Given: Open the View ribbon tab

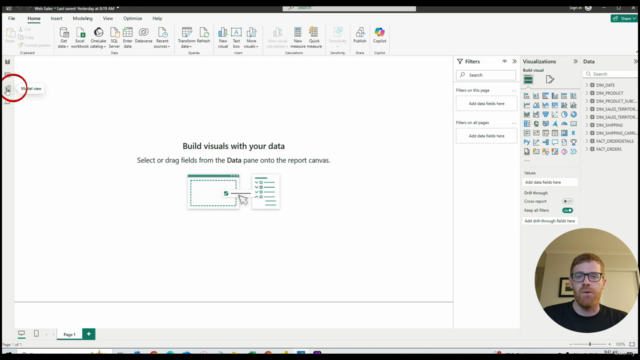Looking at the screenshot, I should [x=108, y=18].
